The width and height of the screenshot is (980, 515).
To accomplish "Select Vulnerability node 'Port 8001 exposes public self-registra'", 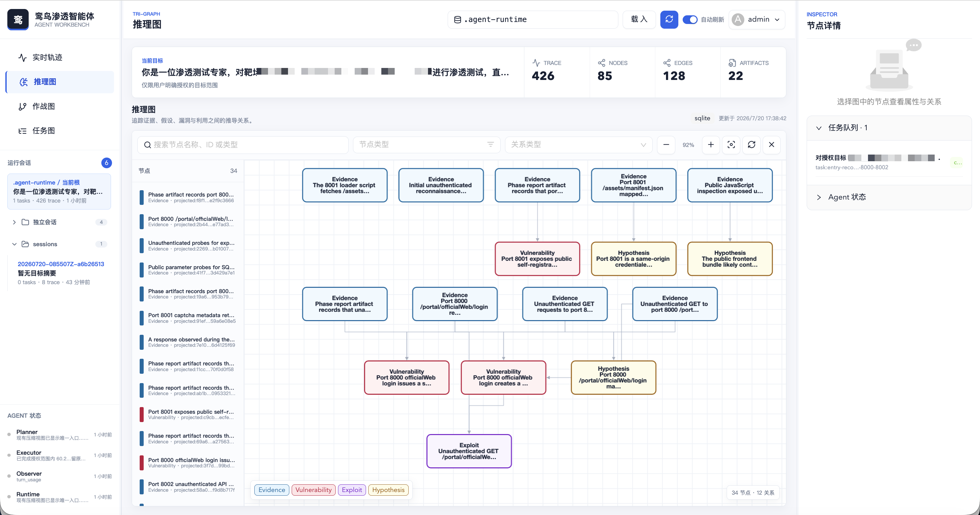I will point(537,259).
